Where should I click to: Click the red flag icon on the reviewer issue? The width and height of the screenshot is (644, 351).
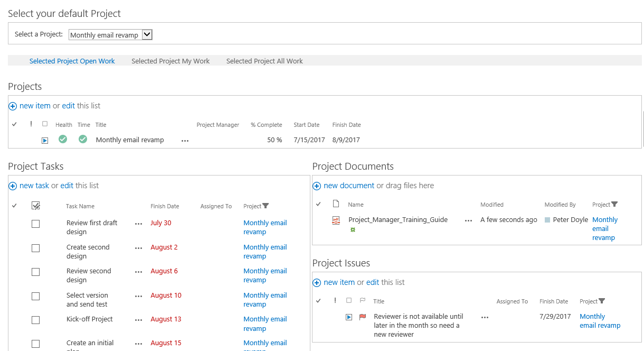click(363, 317)
